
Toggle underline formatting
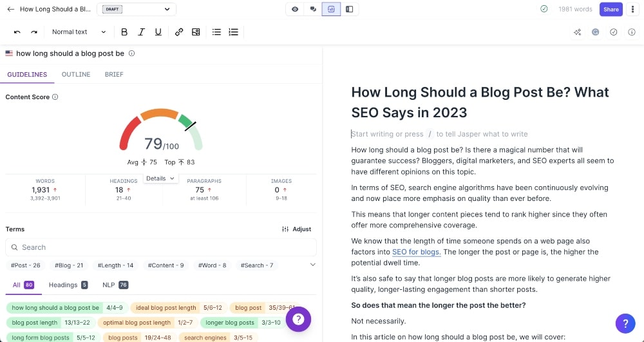(x=158, y=32)
